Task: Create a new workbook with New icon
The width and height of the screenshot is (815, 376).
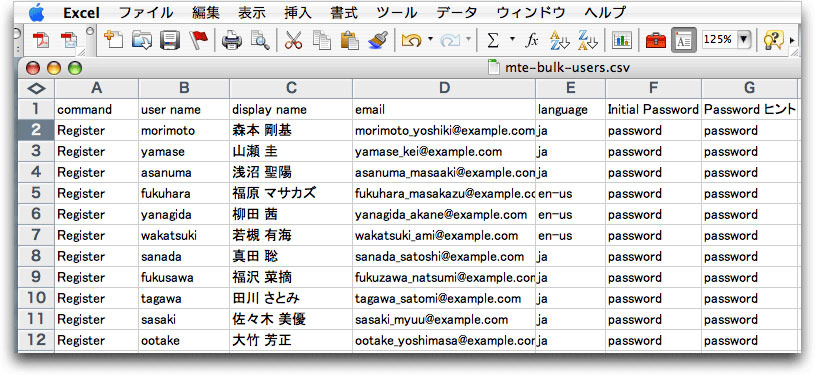Action: tap(113, 40)
